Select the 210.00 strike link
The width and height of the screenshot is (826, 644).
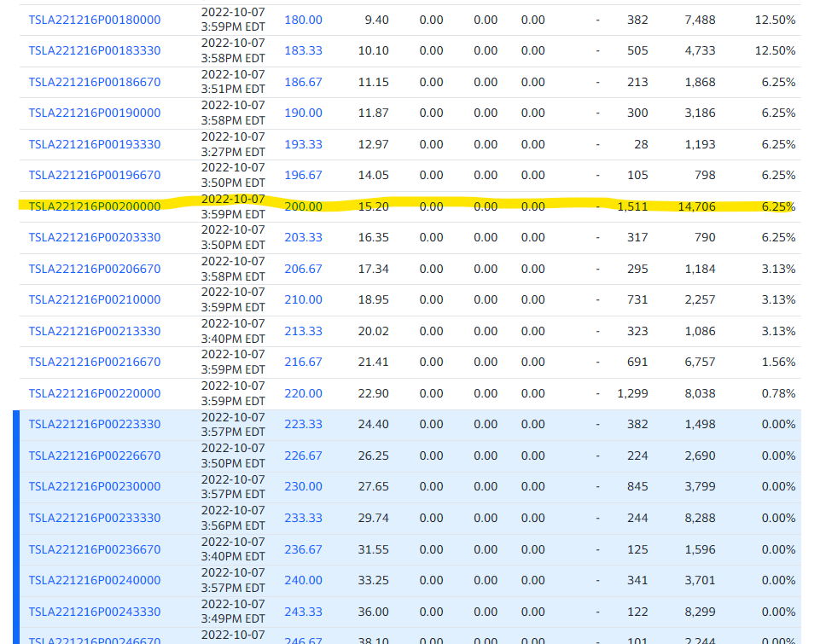point(304,299)
